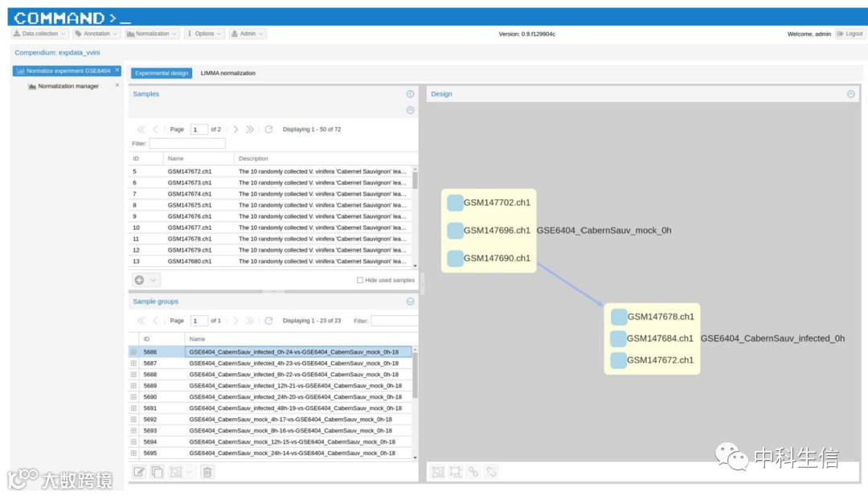
Task: Go to first page of Sample groups
Action: [141, 321]
